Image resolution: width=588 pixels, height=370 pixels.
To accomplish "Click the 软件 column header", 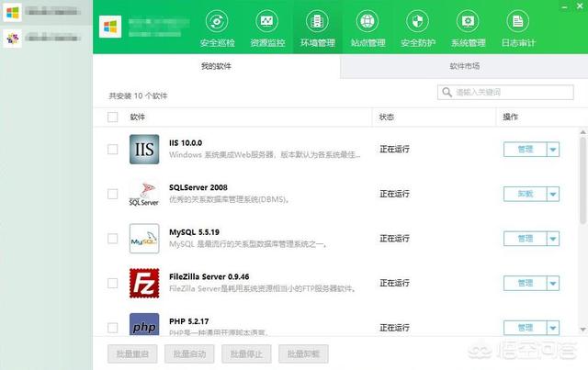I will click(x=138, y=117).
